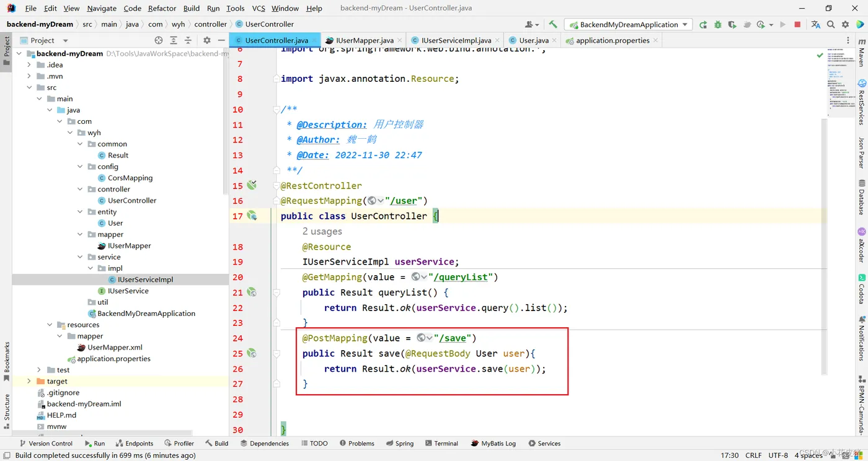Open the Problems tool window
Image resolution: width=868 pixels, height=461 pixels.
click(x=357, y=443)
